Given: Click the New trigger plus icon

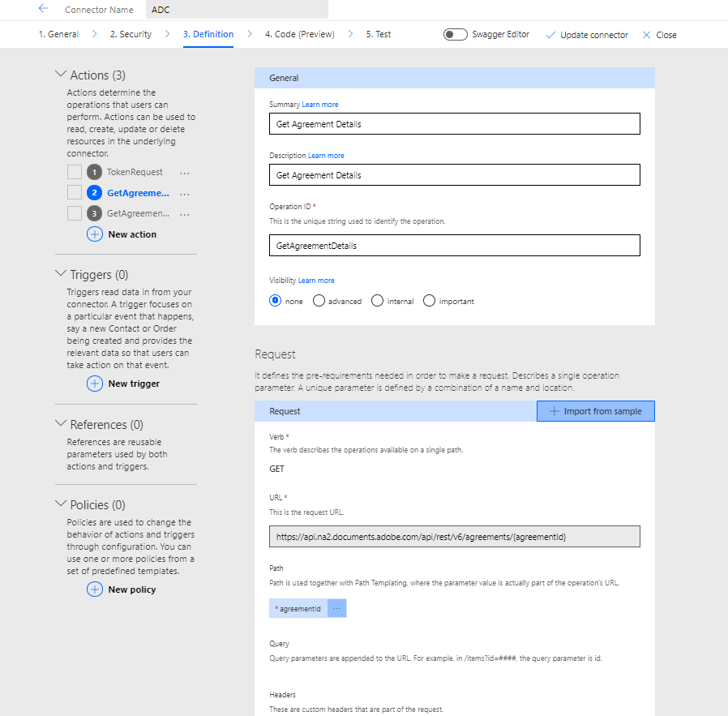Looking at the screenshot, I should (96, 383).
